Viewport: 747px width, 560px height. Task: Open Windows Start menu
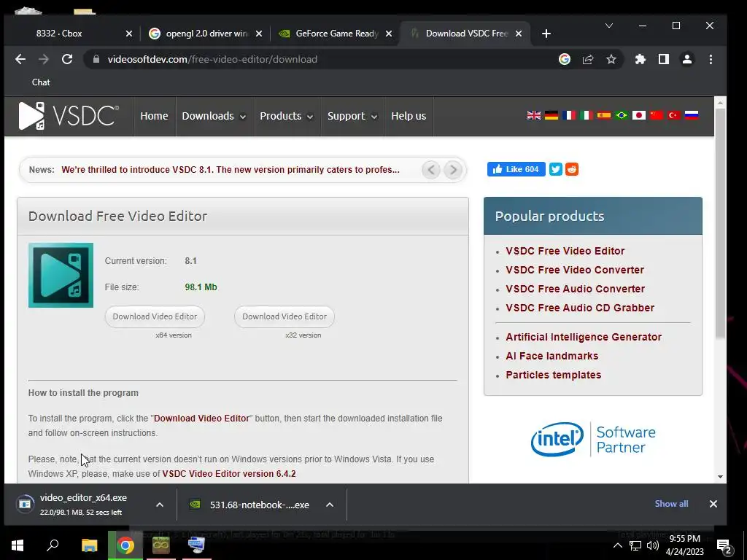(x=18, y=545)
